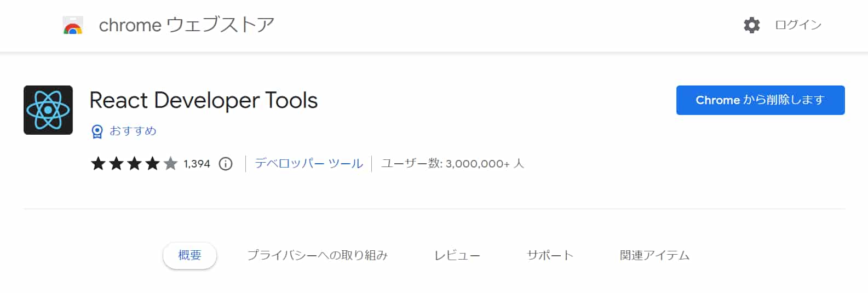Open the settings gear menu

coord(751,25)
